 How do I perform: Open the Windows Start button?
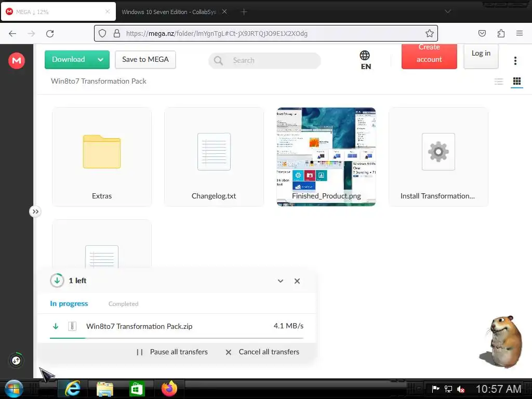[14, 389]
